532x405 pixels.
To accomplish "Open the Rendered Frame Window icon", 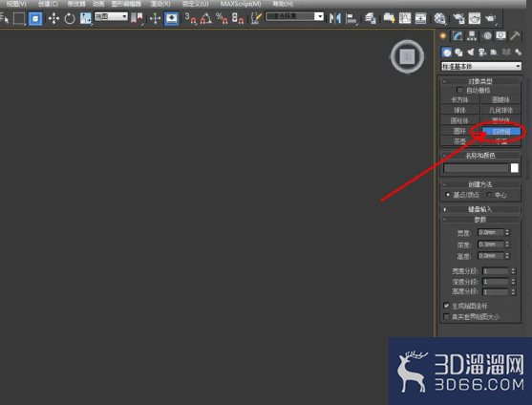I will (x=475, y=18).
